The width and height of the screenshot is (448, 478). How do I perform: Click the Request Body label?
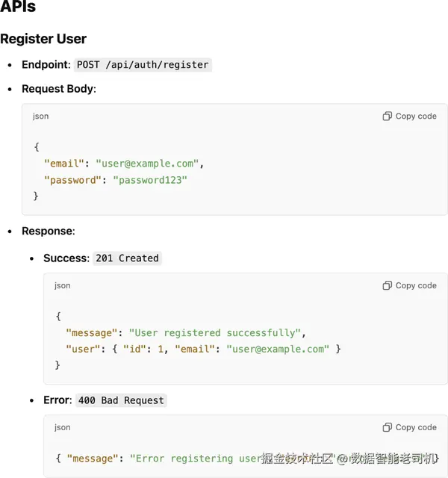pos(59,89)
